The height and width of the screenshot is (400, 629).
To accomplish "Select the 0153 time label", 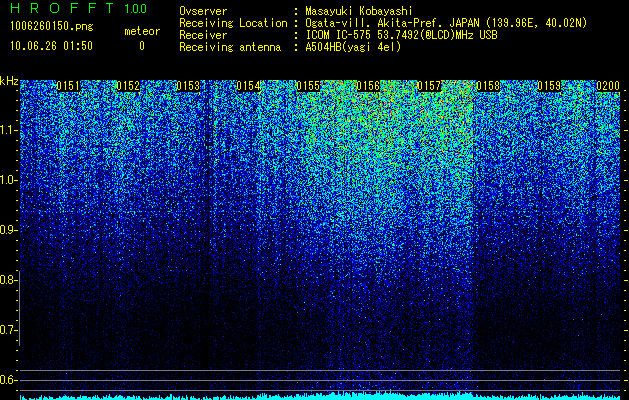I will [188, 86].
